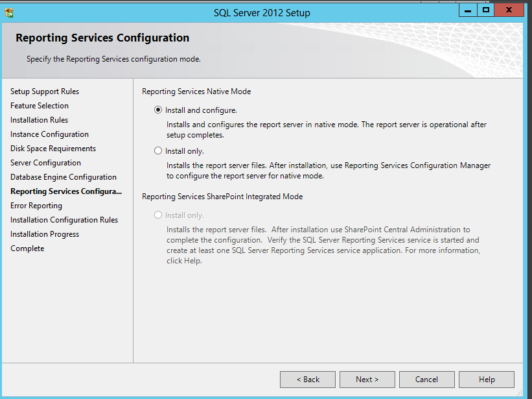Click the "Reporting Services Native Mode" heading
Image resolution: width=532 pixels, height=399 pixels.
click(196, 91)
